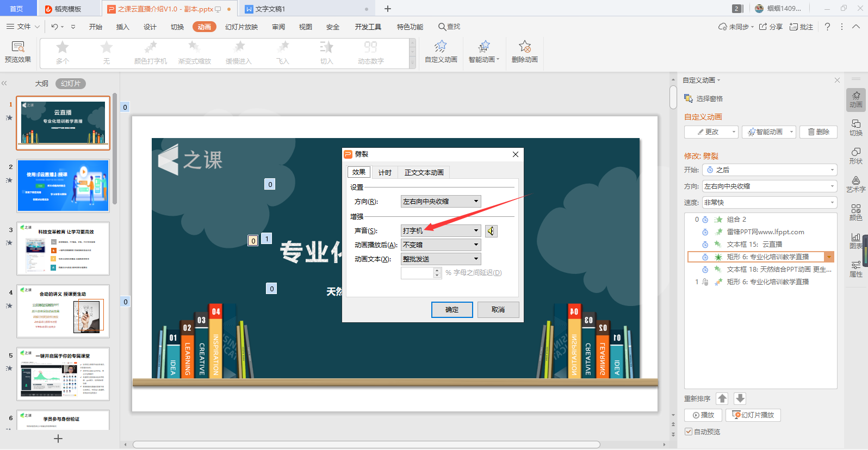This screenshot has height=450, width=868.
Task: Click the 分享 share button
Action: click(x=771, y=27)
